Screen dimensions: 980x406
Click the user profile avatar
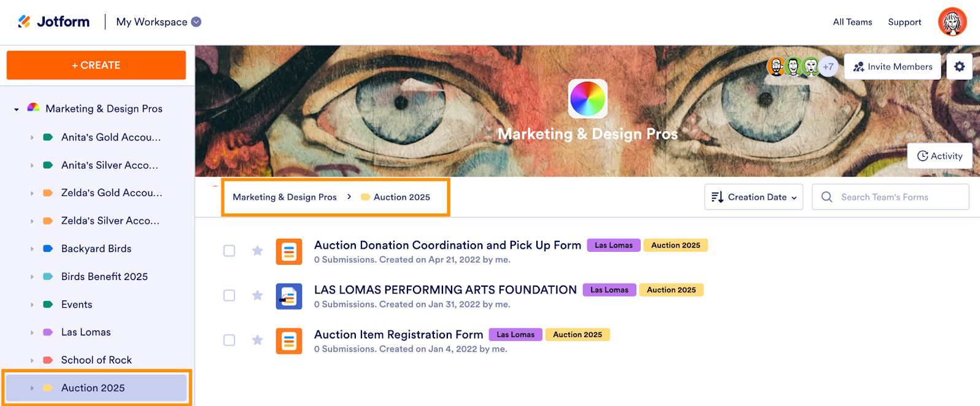coord(952,22)
